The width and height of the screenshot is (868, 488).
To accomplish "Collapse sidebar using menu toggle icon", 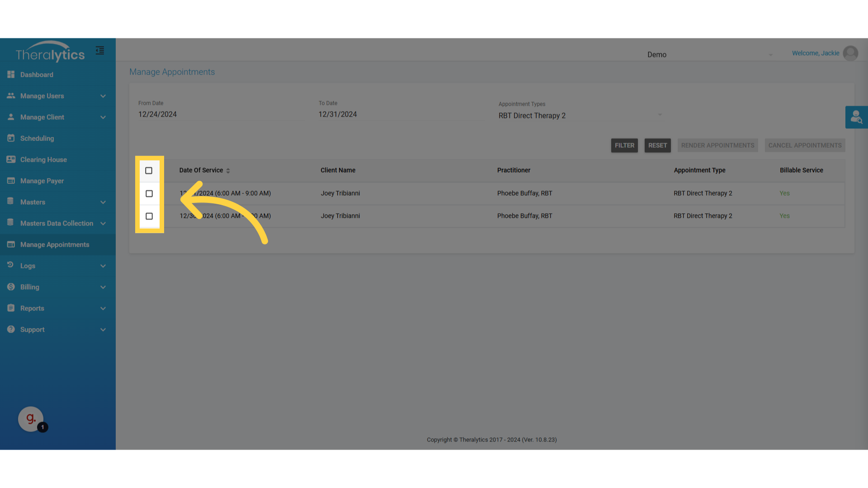I will tap(100, 51).
